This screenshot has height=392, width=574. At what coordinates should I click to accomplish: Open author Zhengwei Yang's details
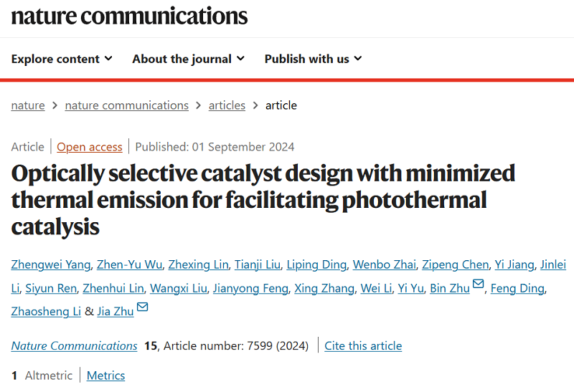pos(51,265)
